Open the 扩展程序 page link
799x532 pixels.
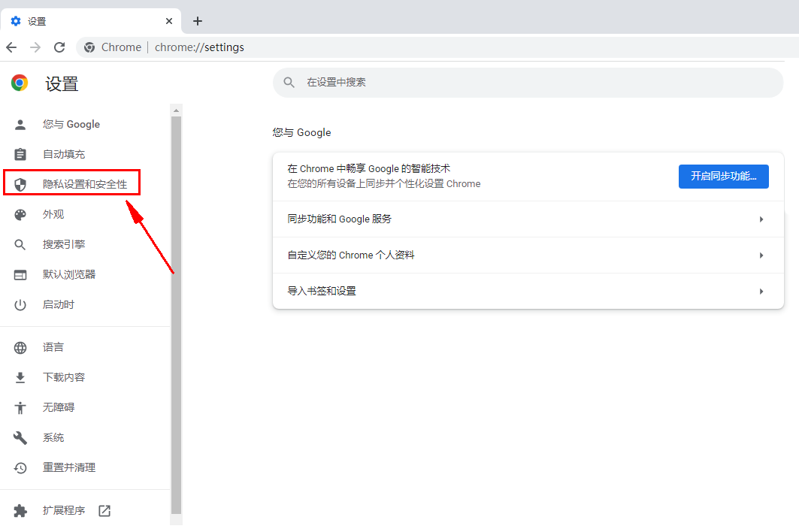pyautogui.click(x=64, y=511)
